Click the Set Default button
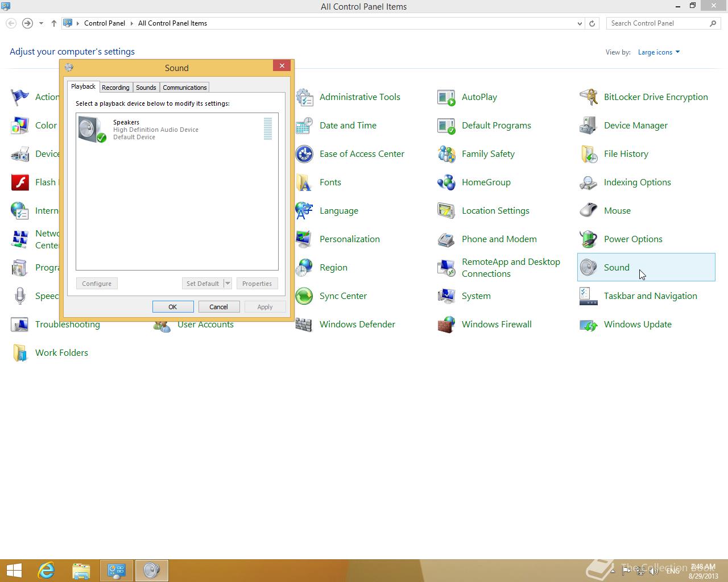Image resolution: width=728 pixels, height=582 pixels. [202, 284]
